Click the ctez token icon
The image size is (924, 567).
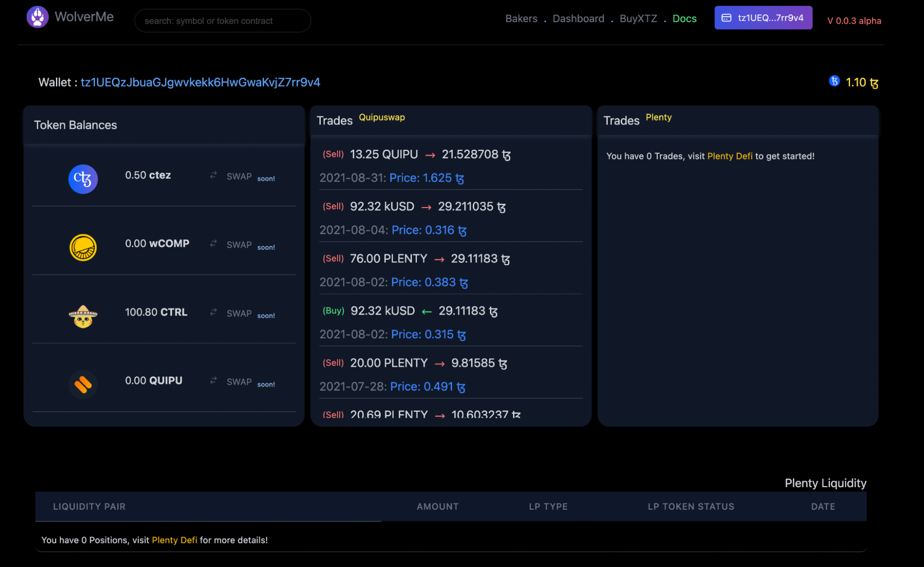click(x=83, y=179)
